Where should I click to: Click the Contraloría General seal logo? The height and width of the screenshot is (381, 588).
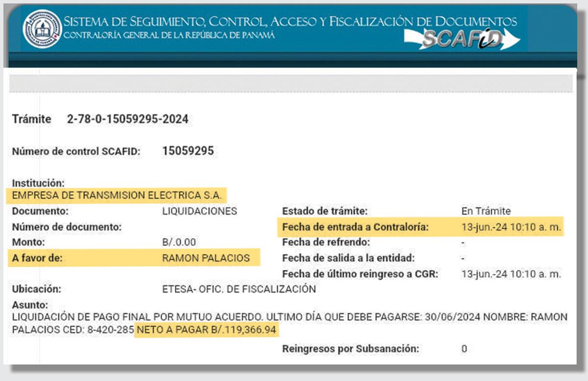coord(42,30)
